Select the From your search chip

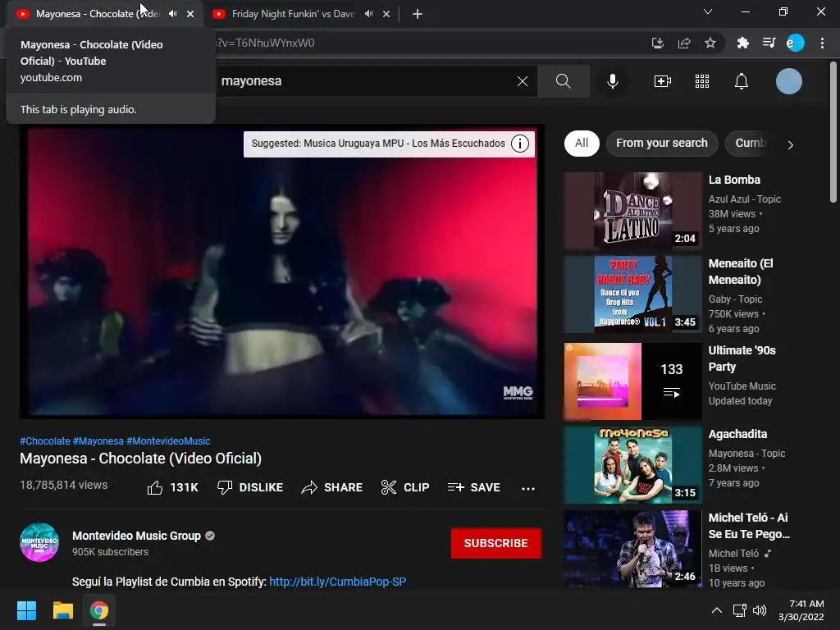[662, 143]
